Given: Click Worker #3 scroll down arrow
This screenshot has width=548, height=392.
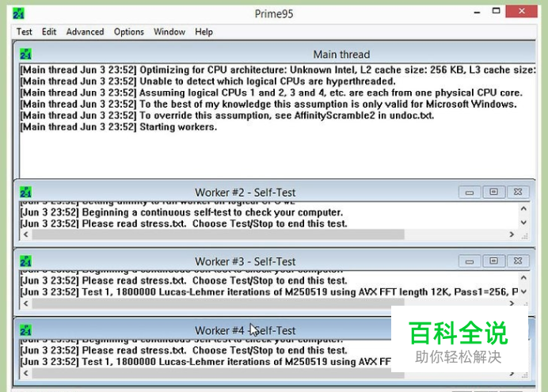Looking at the screenshot, I should [x=523, y=291].
